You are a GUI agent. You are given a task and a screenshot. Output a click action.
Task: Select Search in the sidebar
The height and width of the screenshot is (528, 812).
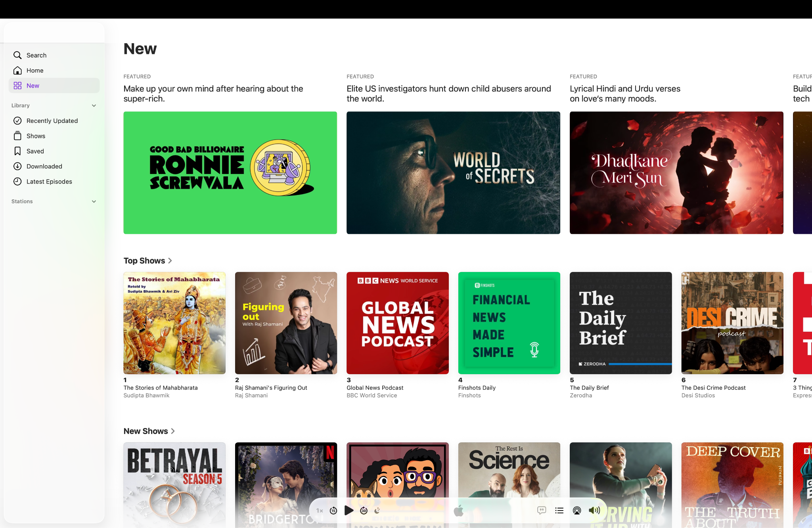(36, 55)
